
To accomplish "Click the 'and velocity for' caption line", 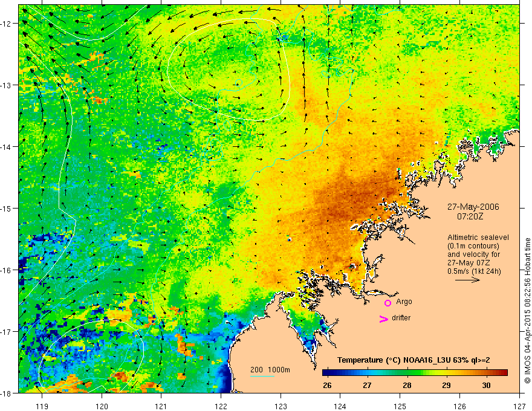I will 473,254.
